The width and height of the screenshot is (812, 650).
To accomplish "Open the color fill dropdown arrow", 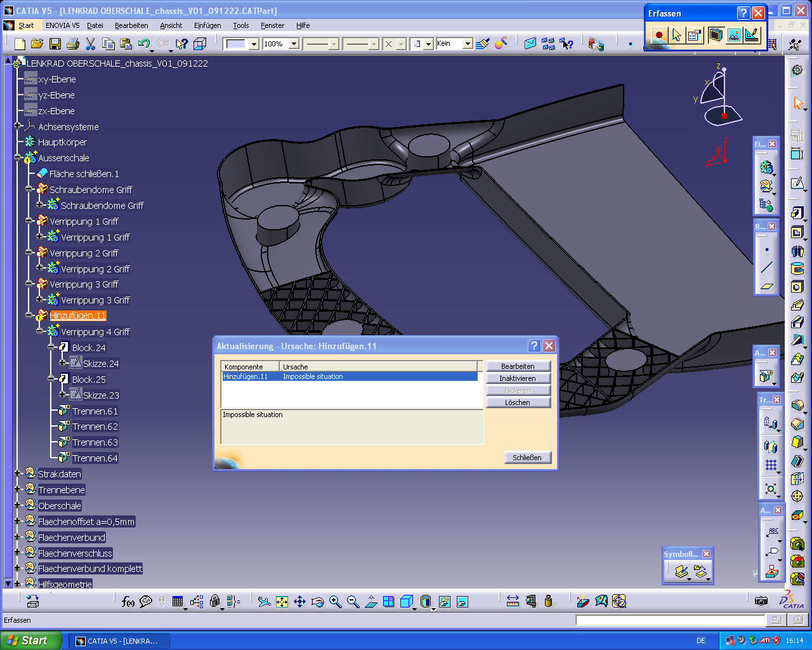I will pos(254,44).
